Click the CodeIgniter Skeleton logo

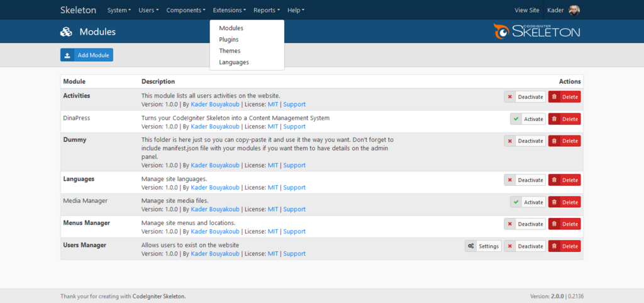pyautogui.click(x=537, y=31)
